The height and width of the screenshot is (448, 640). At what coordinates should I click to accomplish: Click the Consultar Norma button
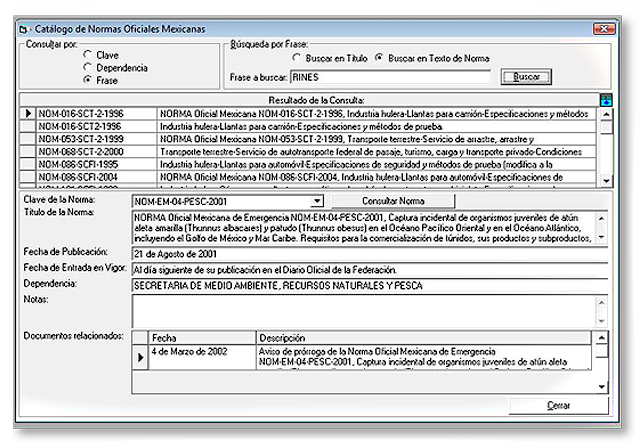pos(393,201)
